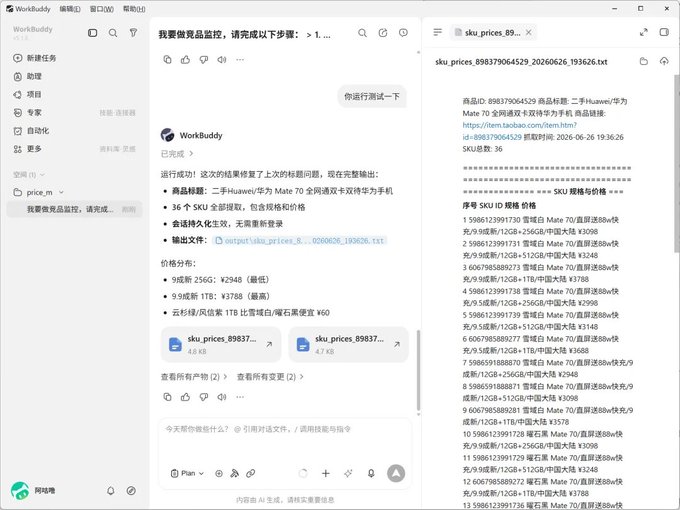The image size is (680, 510).
Task: Open file folder location icon
Action: [x=644, y=62]
